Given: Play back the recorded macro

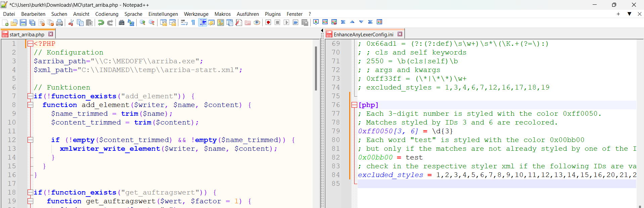Looking at the screenshot, I should 286,23.
